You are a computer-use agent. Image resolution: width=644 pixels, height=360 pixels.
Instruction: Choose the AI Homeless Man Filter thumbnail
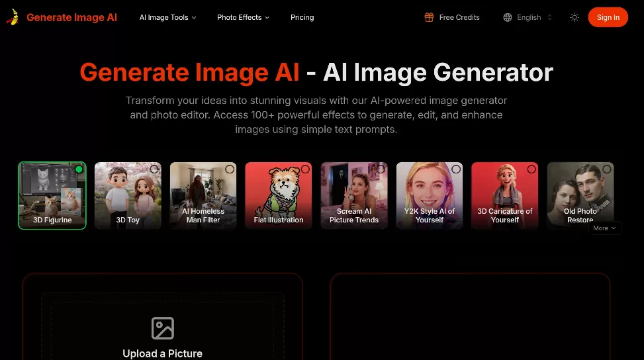[203, 195]
